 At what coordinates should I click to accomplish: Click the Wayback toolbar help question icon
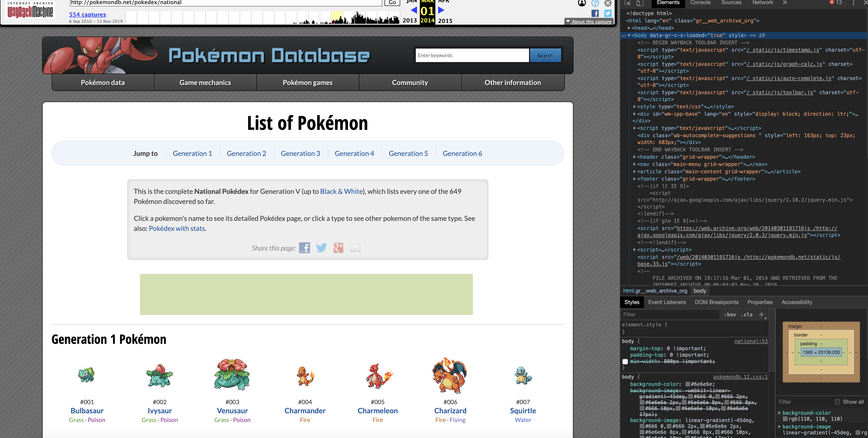pyautogui.click(x=595, y=3)
